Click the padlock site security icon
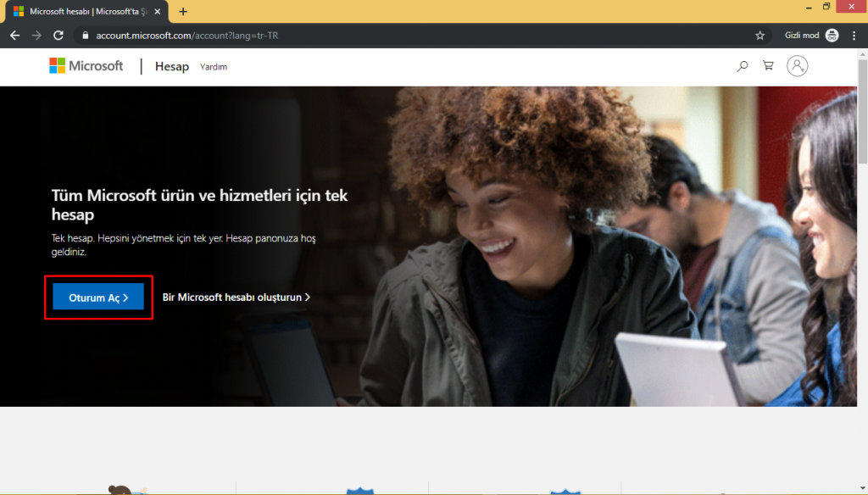 click(85, 36)
